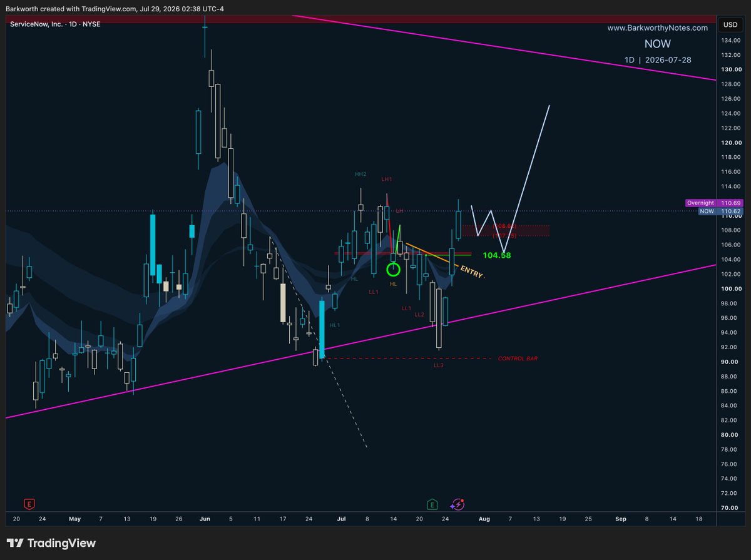
Task: Open the USD currency selector
Action: point(730,24)
